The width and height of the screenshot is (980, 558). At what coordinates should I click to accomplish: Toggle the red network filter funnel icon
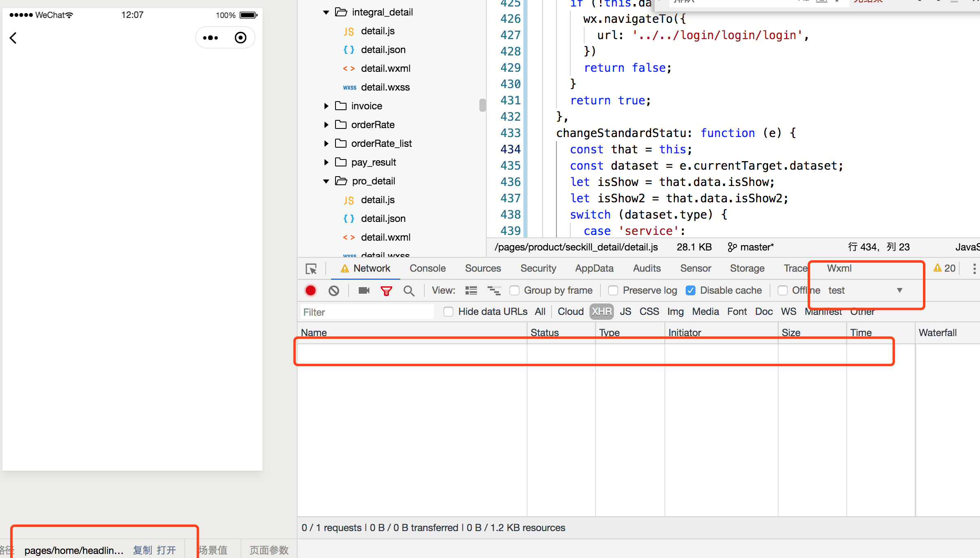coord(386,290)
